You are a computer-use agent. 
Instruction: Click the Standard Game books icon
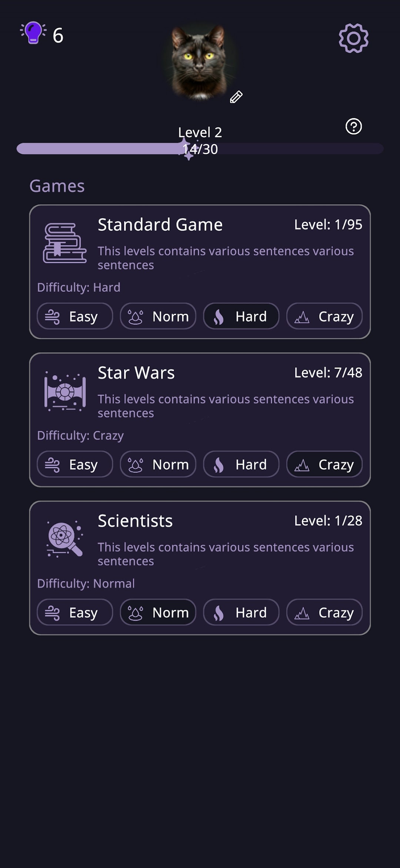point(65,243)
